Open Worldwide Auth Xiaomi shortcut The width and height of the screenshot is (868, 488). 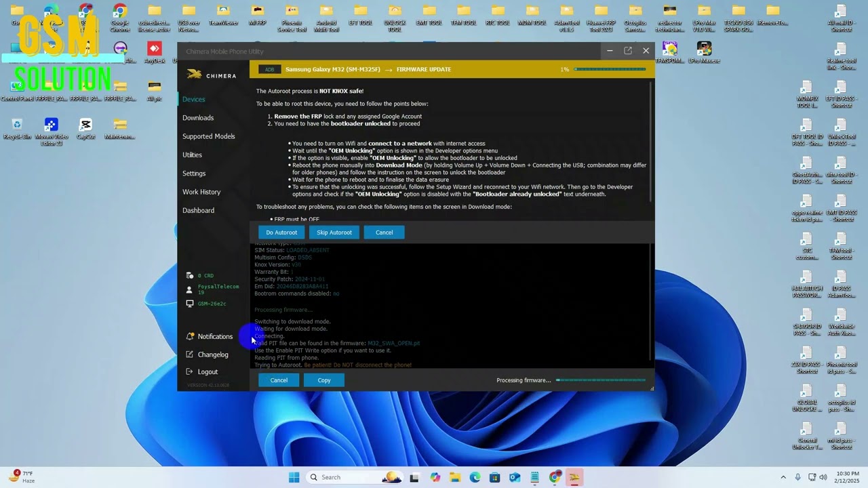(841, 322)
